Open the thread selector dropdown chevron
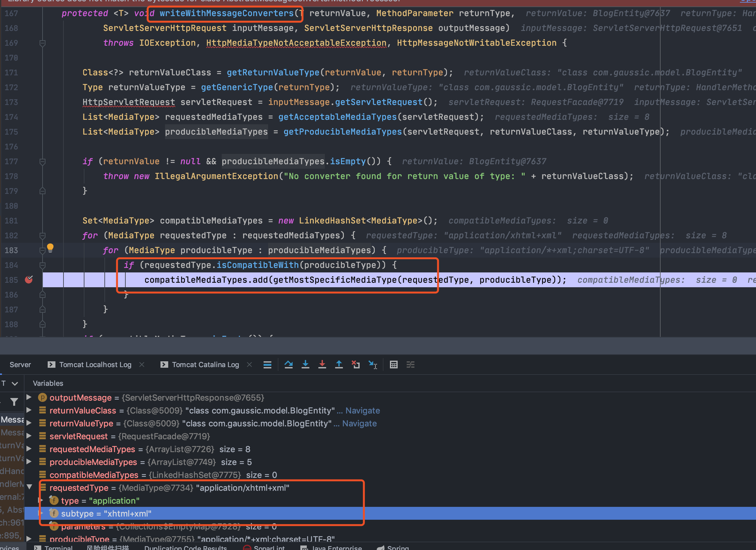The image size is (756, 550). [15, 383]
